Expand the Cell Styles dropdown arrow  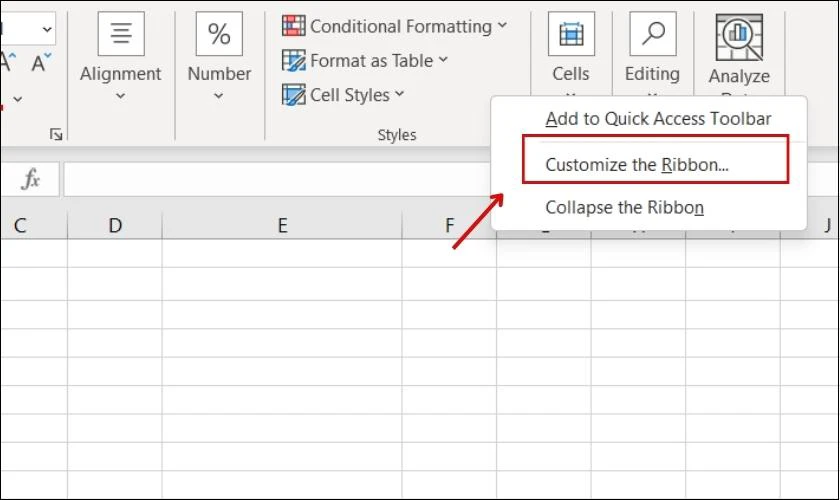[x=399, y=94]
